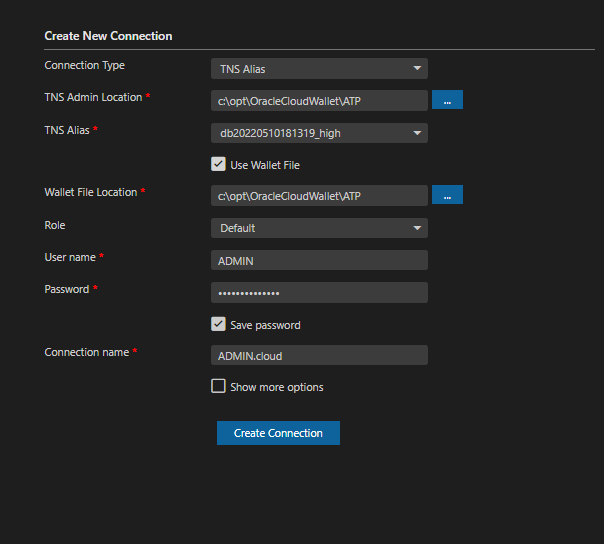604x544 pixels.
Task: Focus the TNS Admin Location path field
Action: [319, 101]
